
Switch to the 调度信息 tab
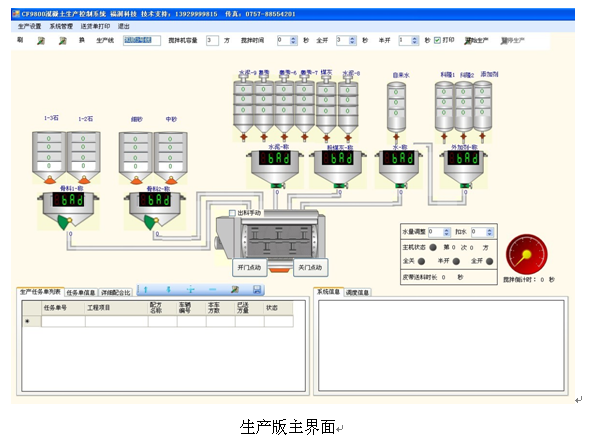click(x=357, y=293)
